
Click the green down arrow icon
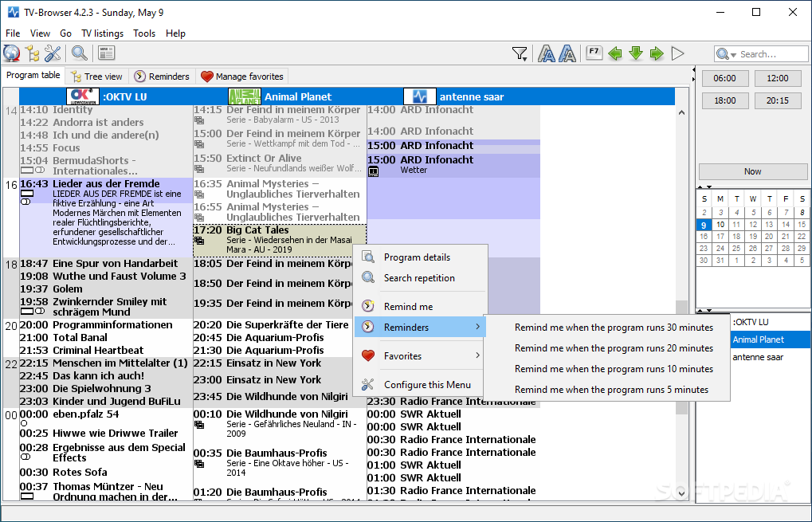pyautogui.click(x=636, y=53)
